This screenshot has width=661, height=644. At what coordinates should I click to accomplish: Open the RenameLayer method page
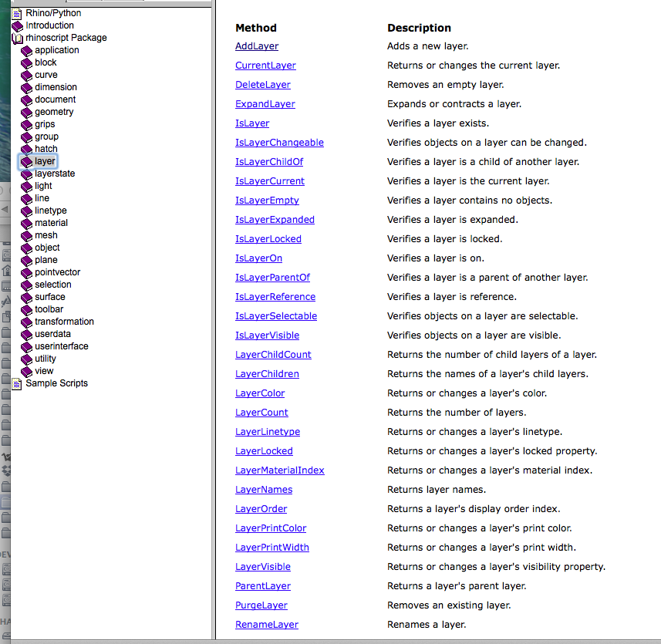[x=267, y=625]
